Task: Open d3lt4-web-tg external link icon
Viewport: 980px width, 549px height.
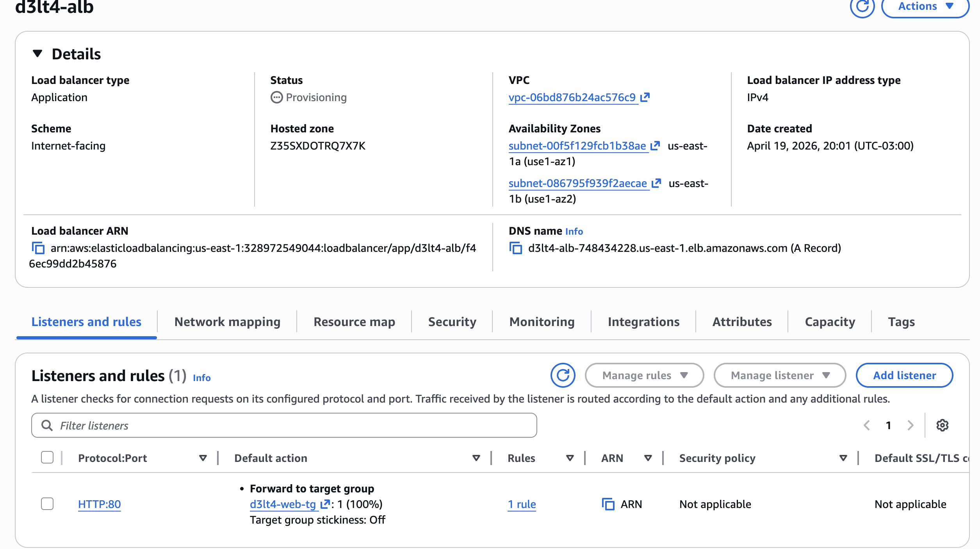Action: 325,504
